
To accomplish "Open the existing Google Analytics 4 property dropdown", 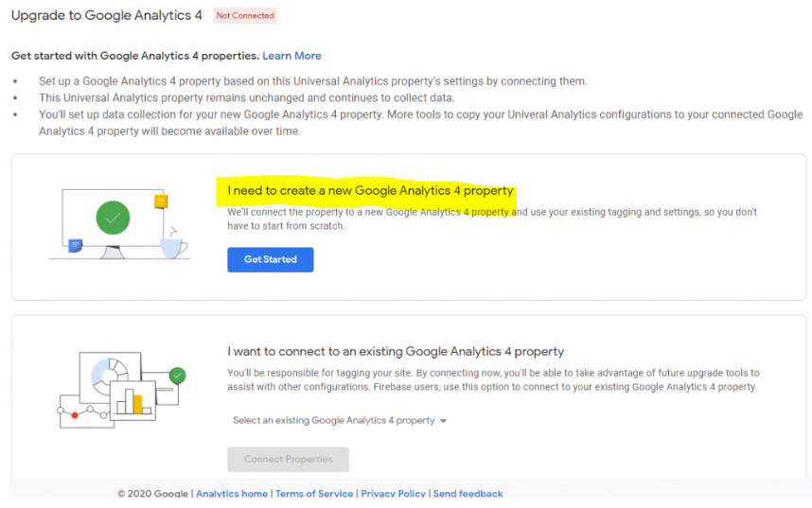I will click(x=340, y=420).
